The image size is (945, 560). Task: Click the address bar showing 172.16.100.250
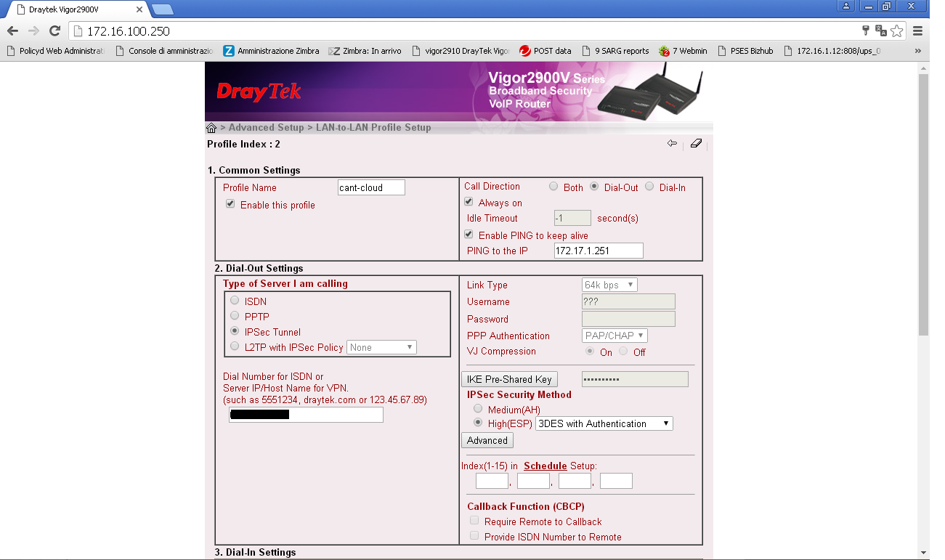pyautogui.click(x=465, y=31)
